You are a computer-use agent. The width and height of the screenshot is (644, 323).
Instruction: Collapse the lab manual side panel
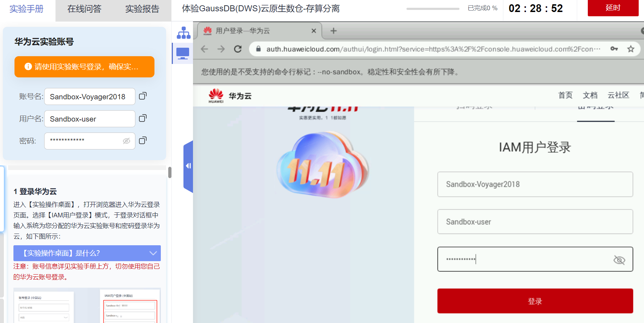coord(188,166)
